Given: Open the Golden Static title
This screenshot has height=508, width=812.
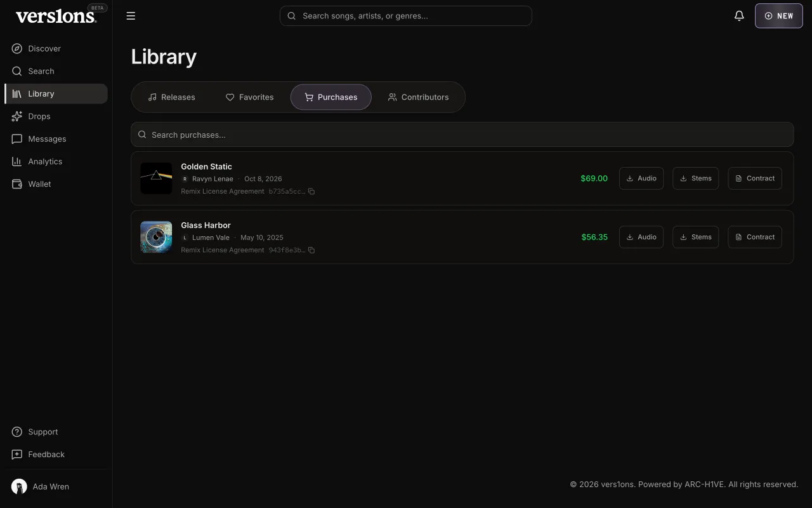Looking at the screenshot, I should pyautogui.click(x=207, y=166).
